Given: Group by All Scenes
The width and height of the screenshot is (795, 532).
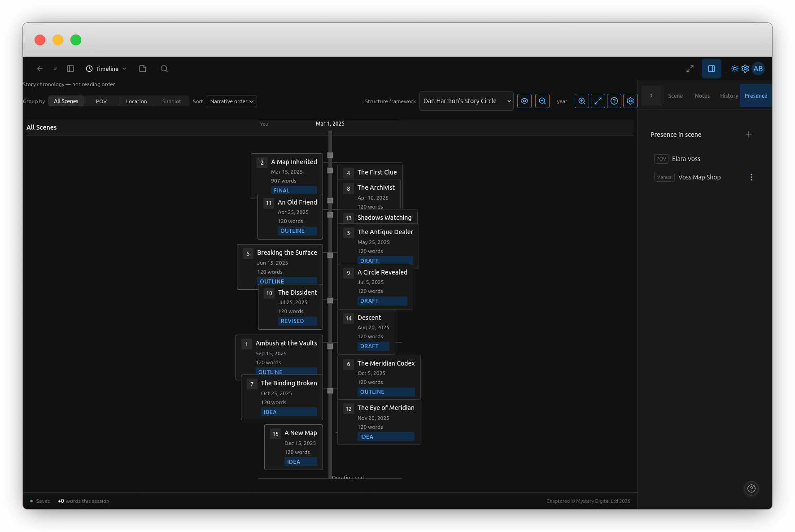Looking at the screenshot, I should 66,101.
